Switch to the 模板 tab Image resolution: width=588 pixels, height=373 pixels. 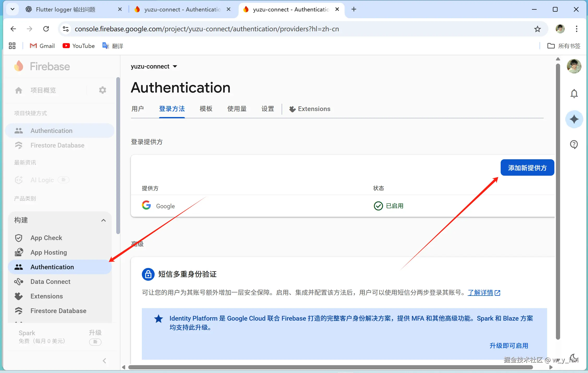pos(206,109)
